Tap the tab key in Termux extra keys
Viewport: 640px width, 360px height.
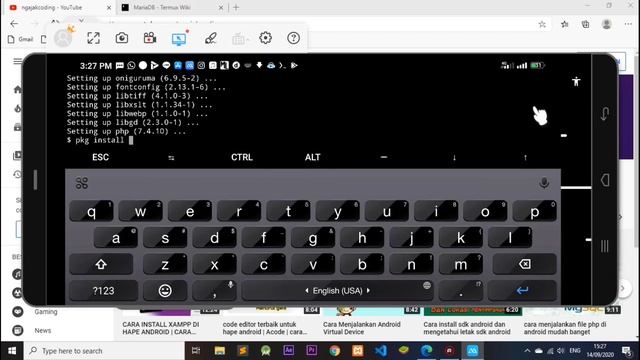(171, 158)
